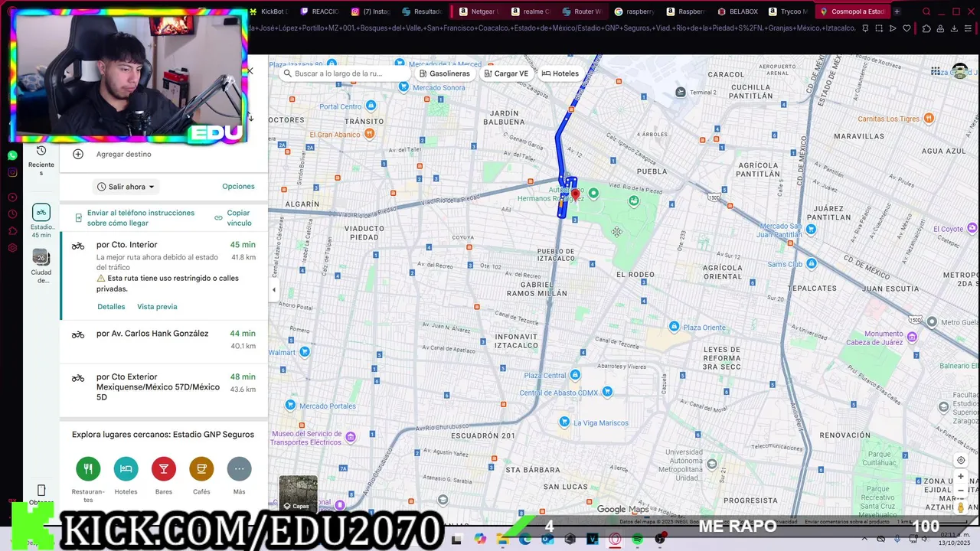Viewport: 980px width, 551px height.
Task: Show hidden system tray icons
Action: (x=864, y=540)
